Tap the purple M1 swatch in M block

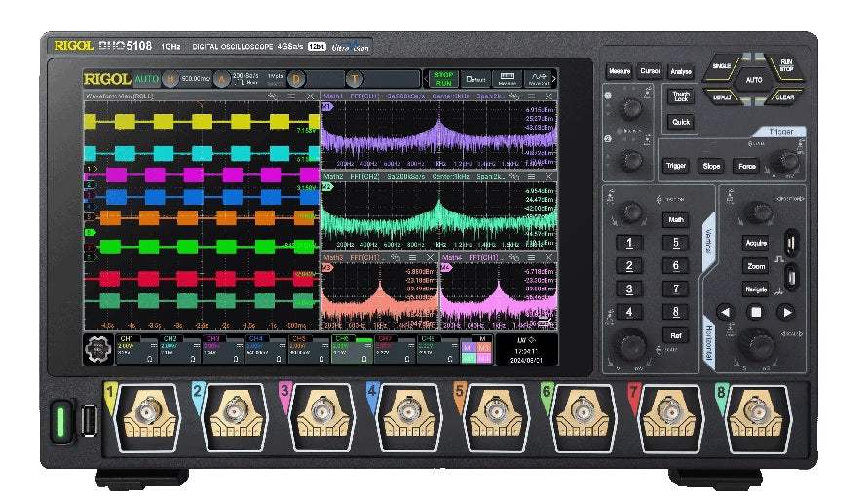coord(469,348)
